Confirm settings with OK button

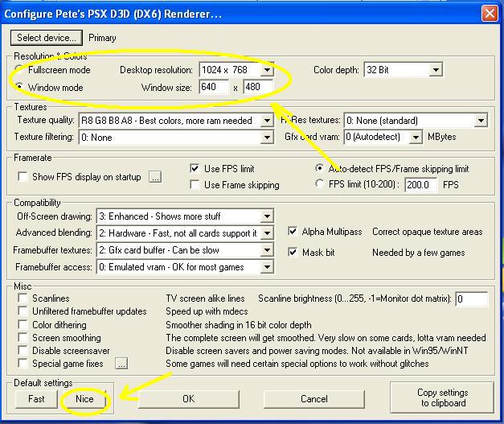[189, 399]
